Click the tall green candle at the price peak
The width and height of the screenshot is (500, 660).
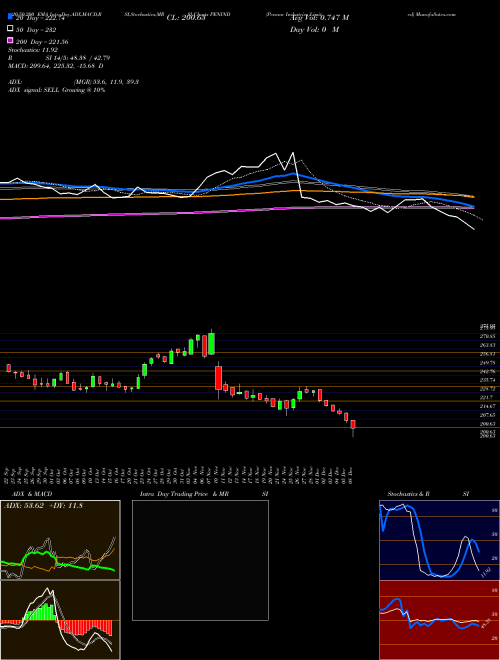[211, 343]
